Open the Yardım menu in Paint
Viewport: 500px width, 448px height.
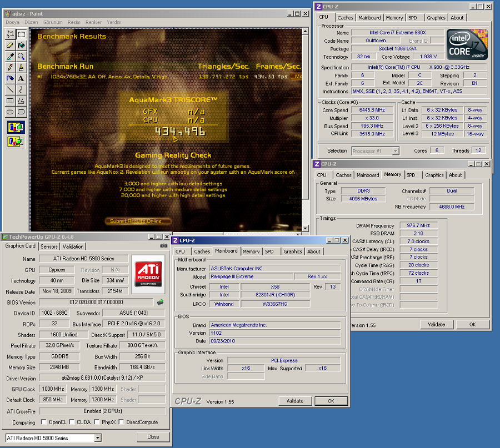coord(114,22)
